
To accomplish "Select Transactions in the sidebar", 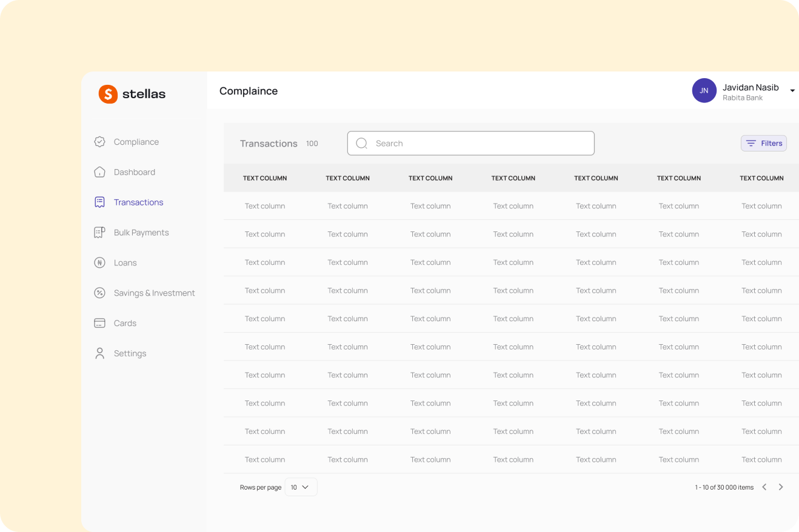I will [x=139, y=202].
